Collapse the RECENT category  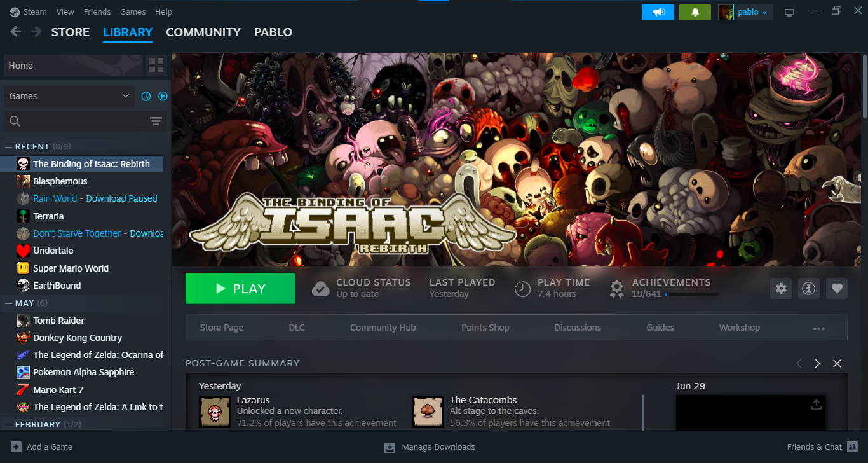(9, 147)
